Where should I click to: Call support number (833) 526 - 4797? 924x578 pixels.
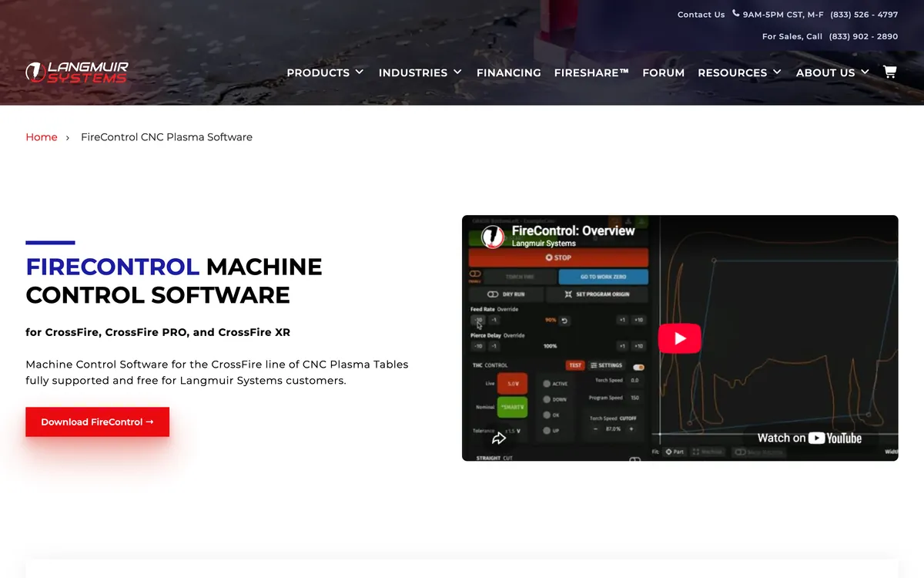[x=864, y=15]
